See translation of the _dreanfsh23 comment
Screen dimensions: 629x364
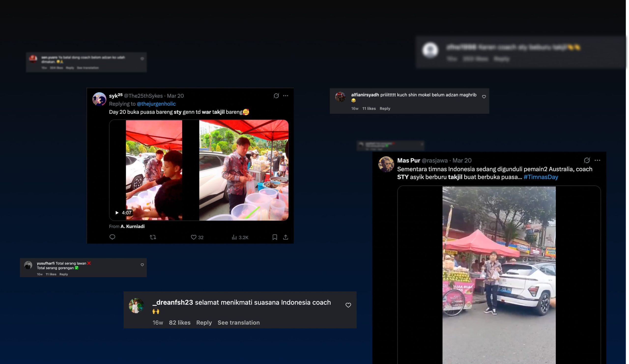click(x=238, y=322)
